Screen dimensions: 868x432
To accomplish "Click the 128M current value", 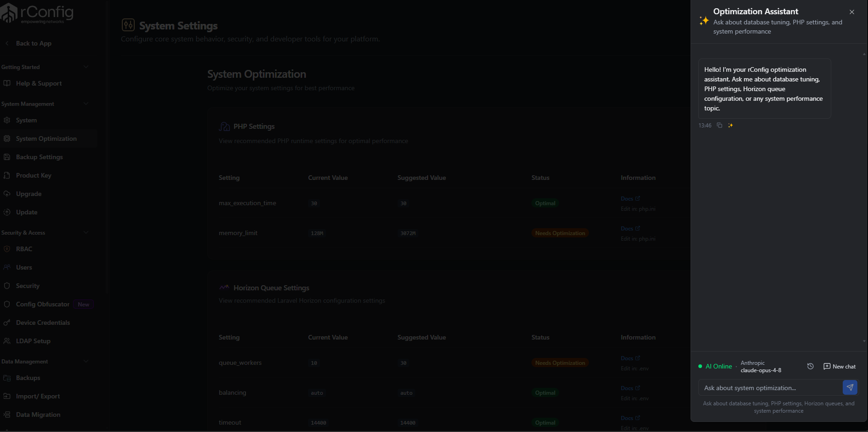I will click(x=317, y=233).
